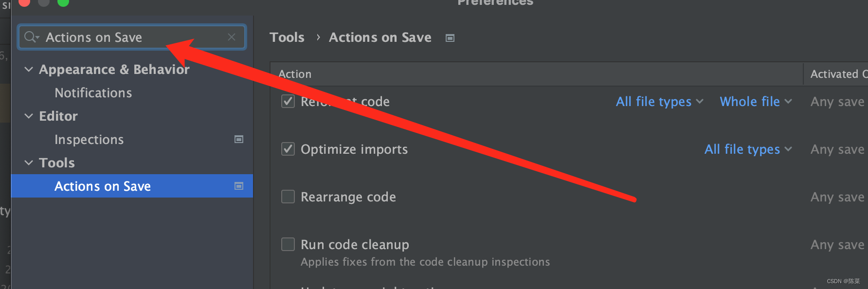The width and height of the screenshot is (868, 289).
Task: Open Tools via the breadcrumb link
Action: (x=287, y=37)
